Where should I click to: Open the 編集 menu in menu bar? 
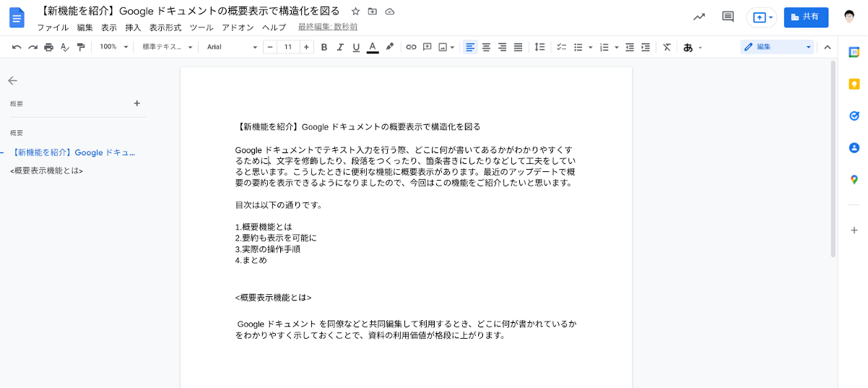click(84, 27)
